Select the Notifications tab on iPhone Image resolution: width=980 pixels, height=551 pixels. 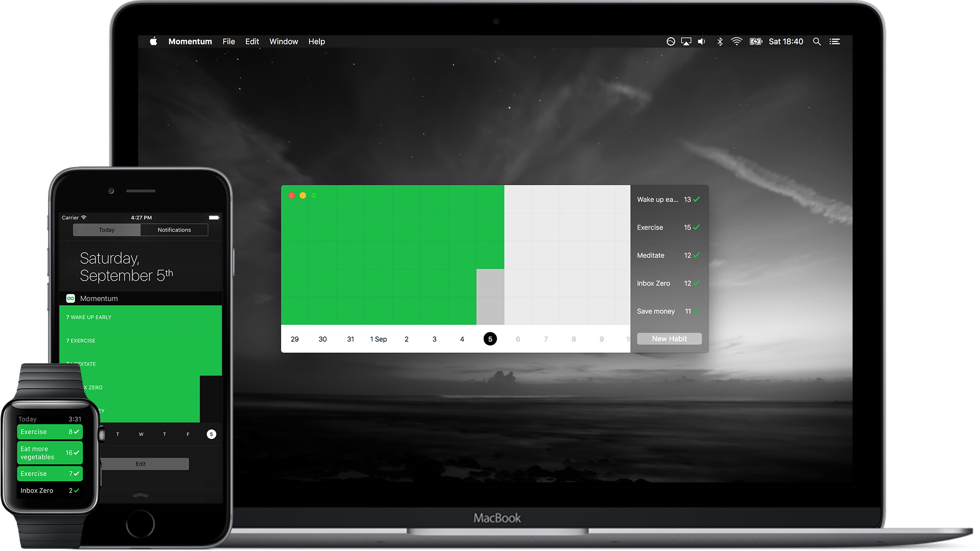click(x=173, y=230)
